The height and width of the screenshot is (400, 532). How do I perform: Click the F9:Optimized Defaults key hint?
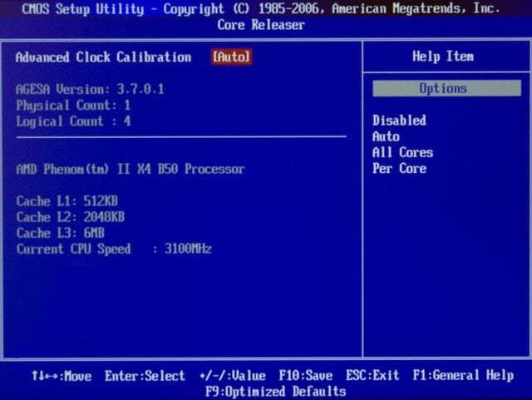point(275,392)
